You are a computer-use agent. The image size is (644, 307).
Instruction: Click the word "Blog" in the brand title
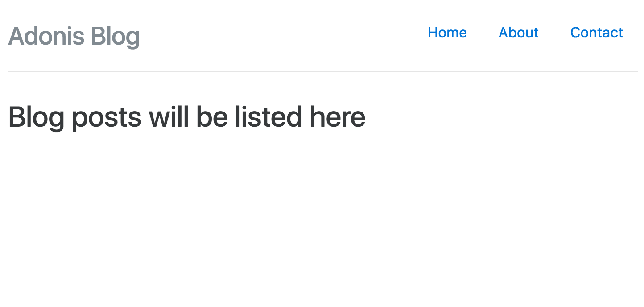coord(115,37)
